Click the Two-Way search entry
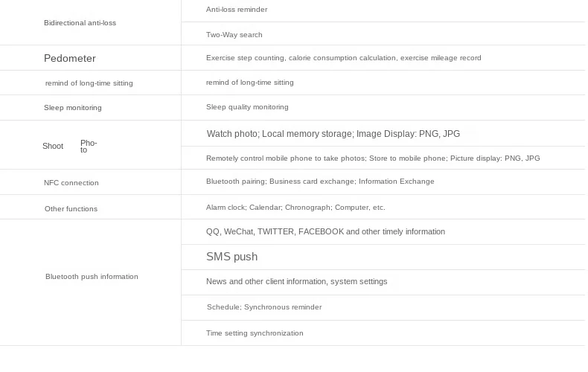This screenshot has width=588, height=372. pos(234,35)
